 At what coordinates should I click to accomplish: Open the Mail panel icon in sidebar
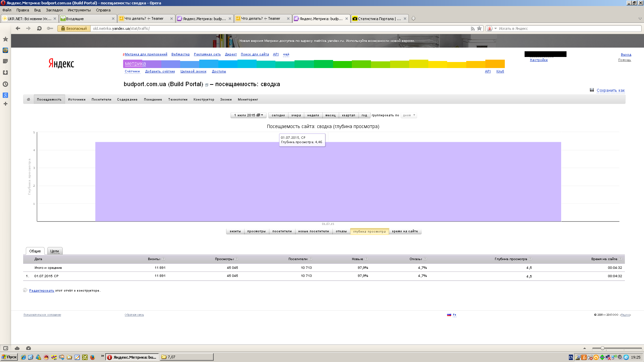[5, 50]
